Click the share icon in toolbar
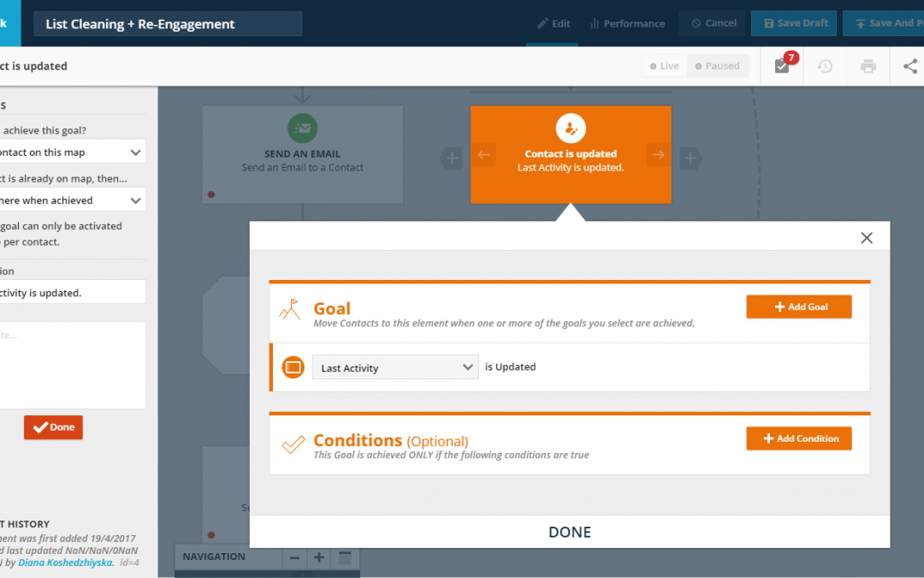 point(909,66)
